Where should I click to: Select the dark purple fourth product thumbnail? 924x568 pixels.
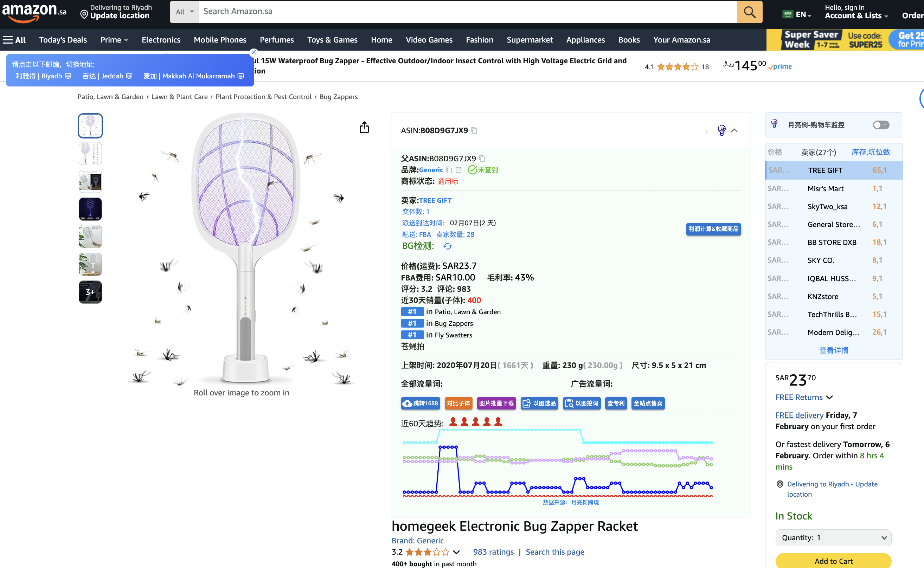90,209
